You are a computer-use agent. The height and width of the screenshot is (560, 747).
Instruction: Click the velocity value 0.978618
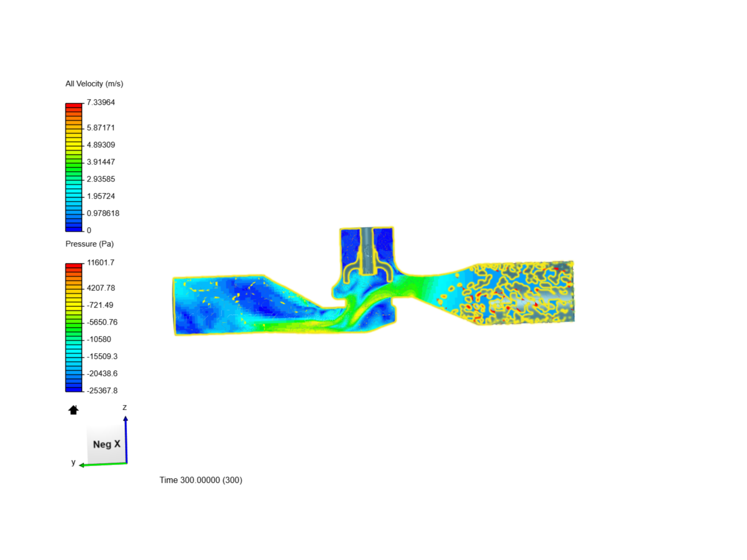point(103,213)
